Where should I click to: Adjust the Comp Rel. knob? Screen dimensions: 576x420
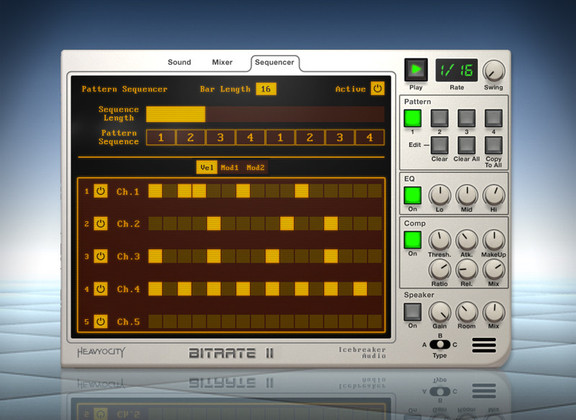(467, 269)
